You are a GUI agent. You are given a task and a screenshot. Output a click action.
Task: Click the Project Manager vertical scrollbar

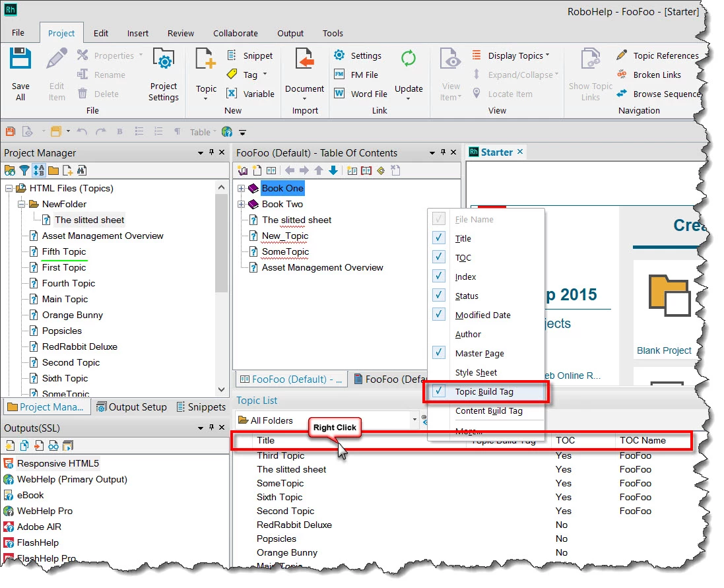coord(222,289)
